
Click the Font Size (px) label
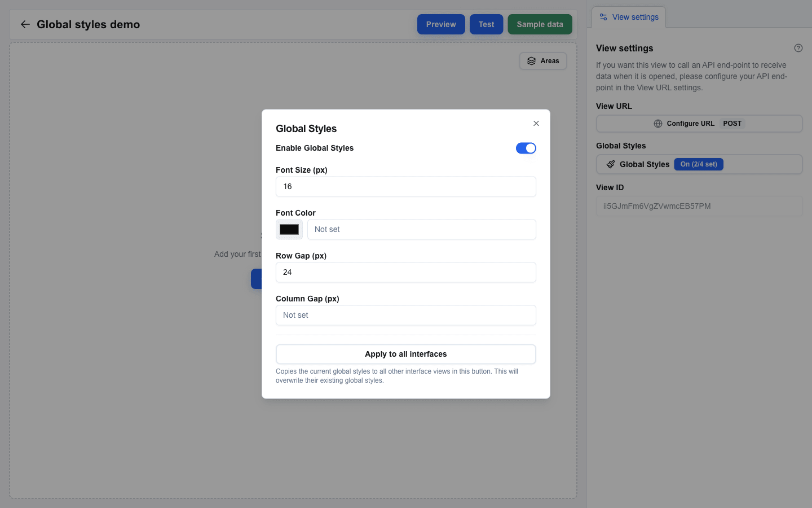pyautogui.click(x=302, y=170)
